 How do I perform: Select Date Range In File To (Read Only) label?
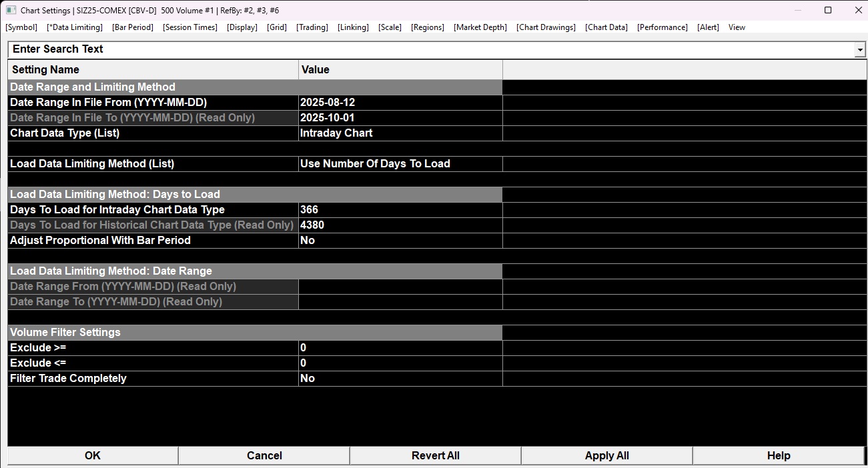pos(153,118)
